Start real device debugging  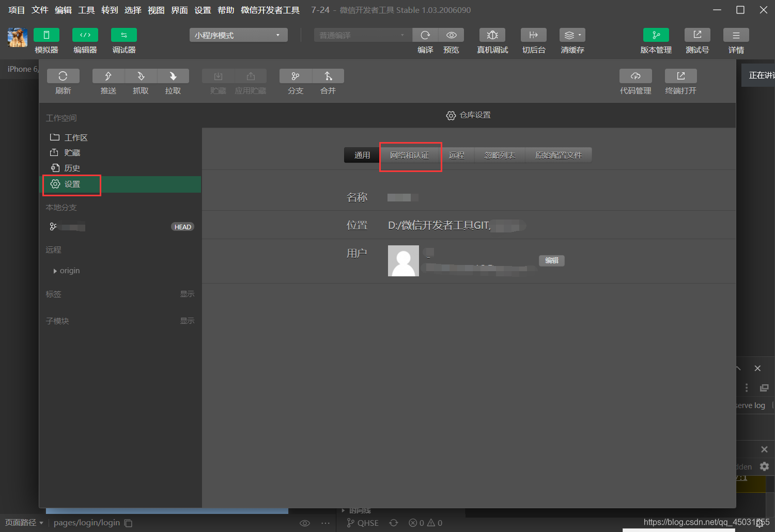[492, 35]
